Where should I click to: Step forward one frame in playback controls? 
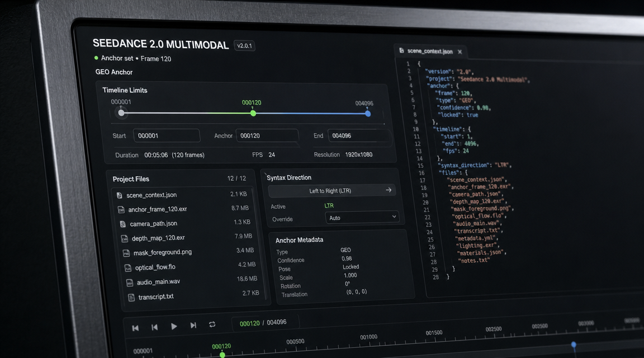click(193, 325)
